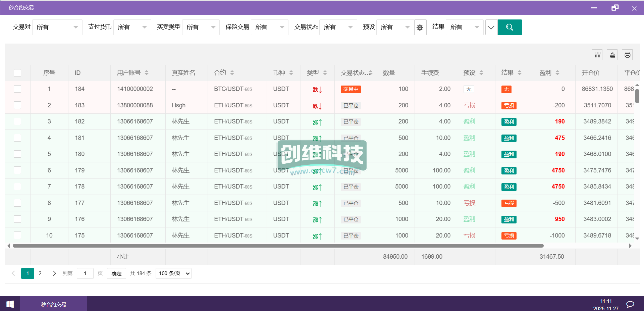Go to next page arrow
644x311 pixels.
coord(54,273)
